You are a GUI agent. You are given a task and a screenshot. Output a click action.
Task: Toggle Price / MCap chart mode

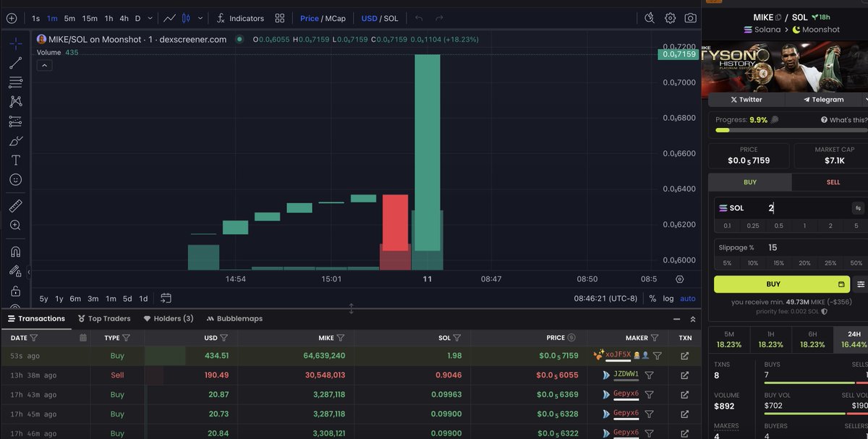(323, 18)
